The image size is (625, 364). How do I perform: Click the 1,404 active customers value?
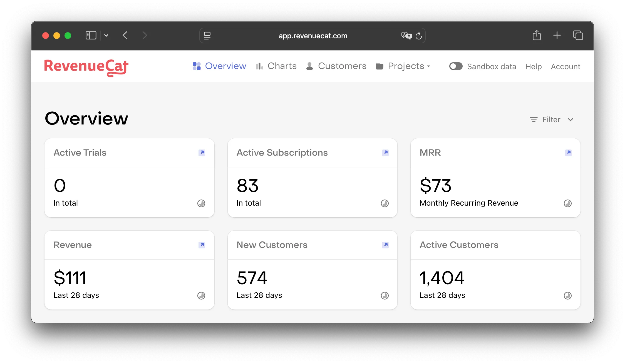point(442,278)
